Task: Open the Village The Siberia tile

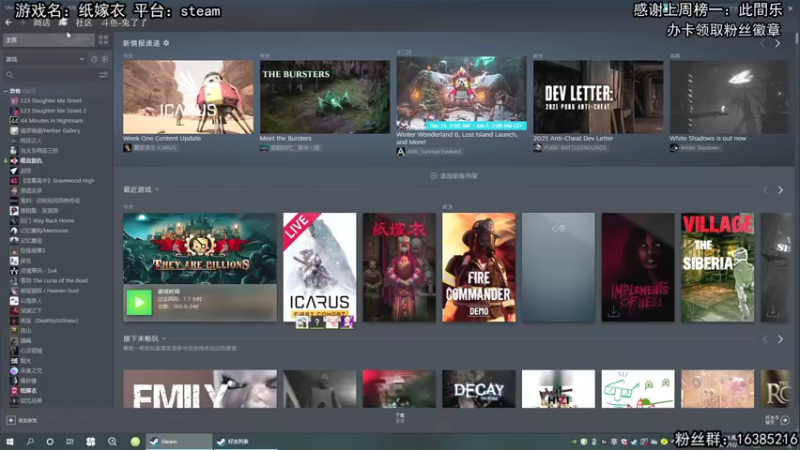Action: (x=718, y=267)
